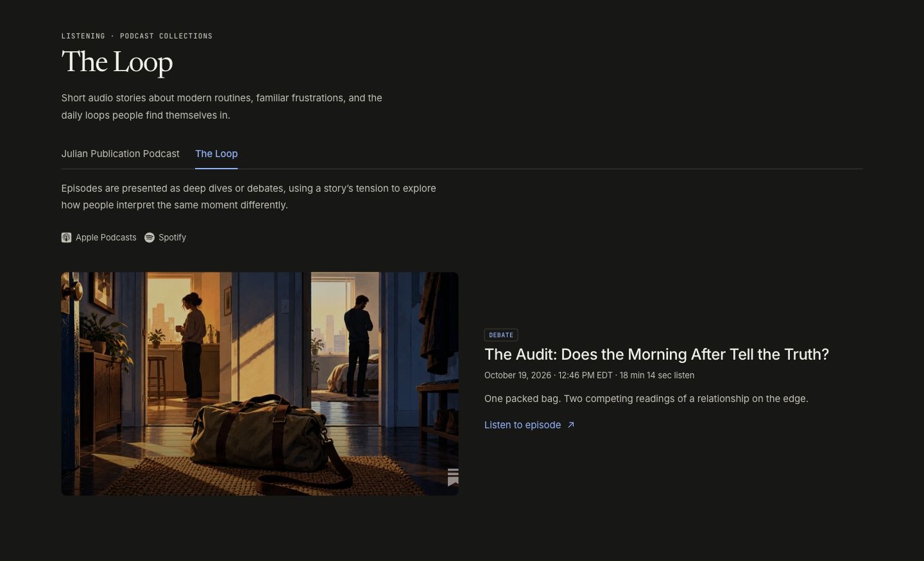
Task: Open The Audit episode title
Action: (656, 355)
